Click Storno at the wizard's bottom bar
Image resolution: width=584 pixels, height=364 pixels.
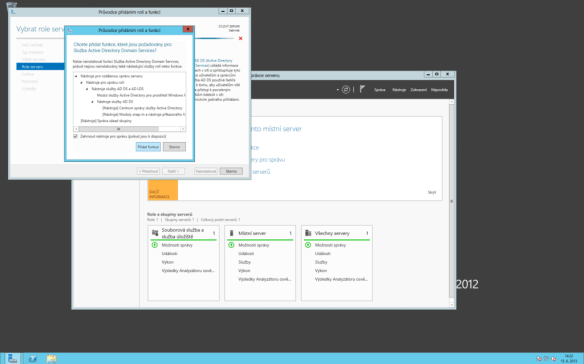(x=231, y=171)
